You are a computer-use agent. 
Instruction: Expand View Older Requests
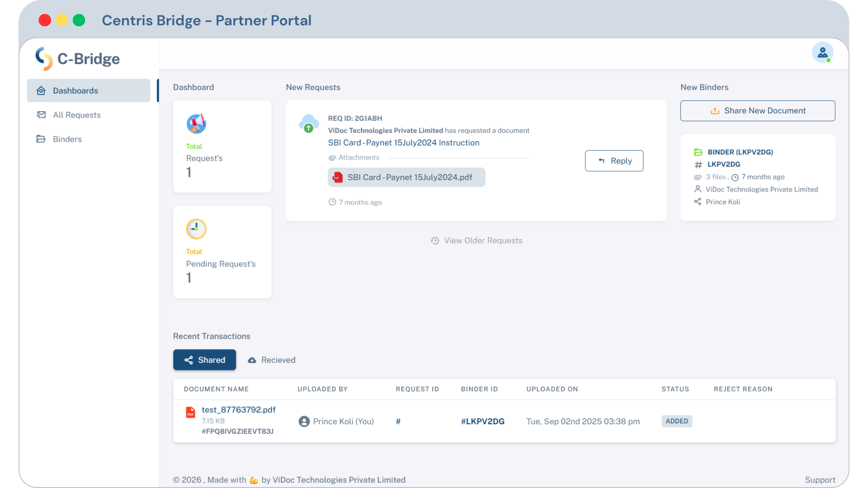pyautogui.click(x=476, y=241)
